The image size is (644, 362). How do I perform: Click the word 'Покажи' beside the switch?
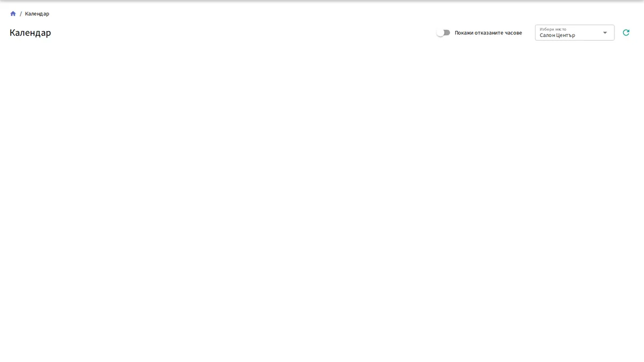(464, 33)
